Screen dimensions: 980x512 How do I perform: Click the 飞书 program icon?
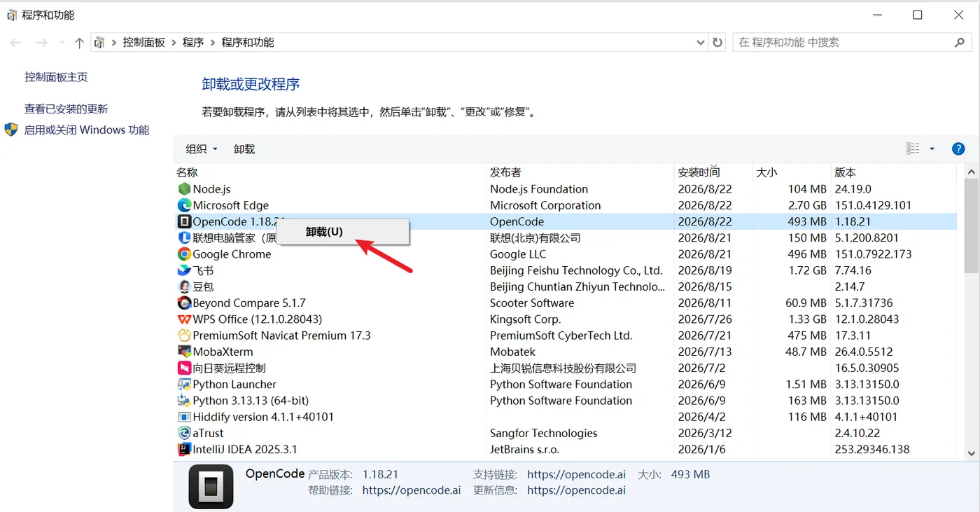pyautogui.click(x=184, y=270)
